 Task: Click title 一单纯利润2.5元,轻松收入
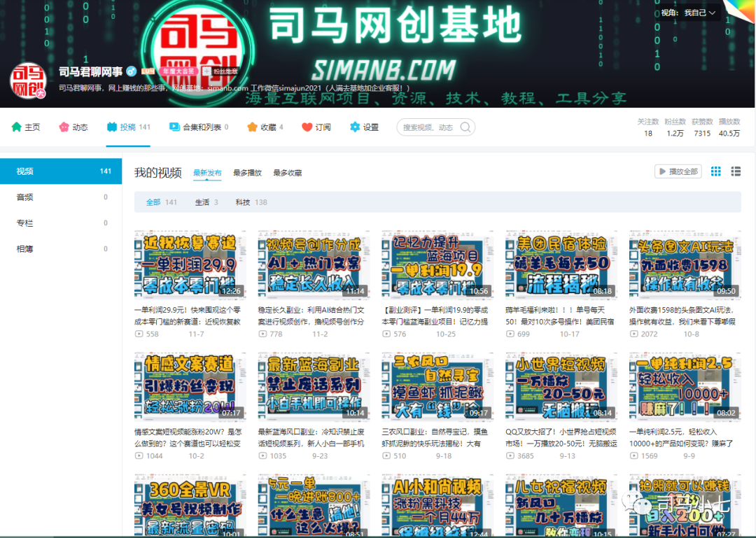681,438
